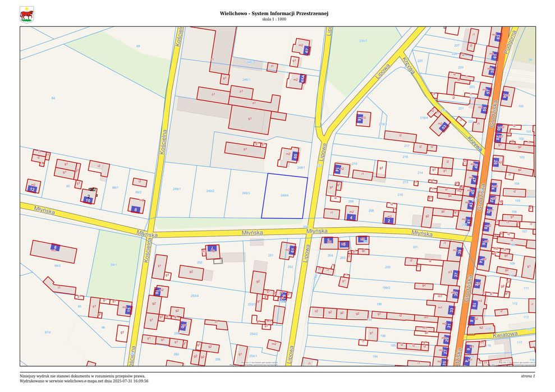The height and width of the screenshot is (392, 555).
Task: Click the 'strona 1' page label
Action: pos(528,376)
